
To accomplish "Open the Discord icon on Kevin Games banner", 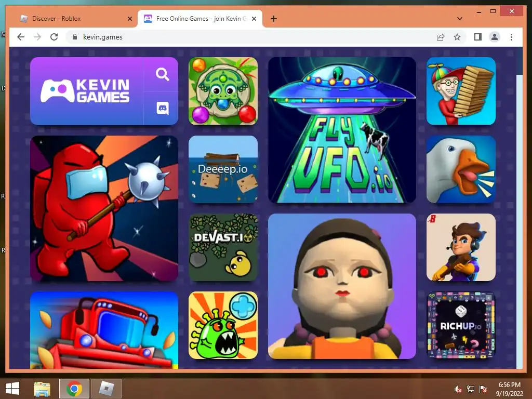I will pyautogui.click(x=163, y=109).
